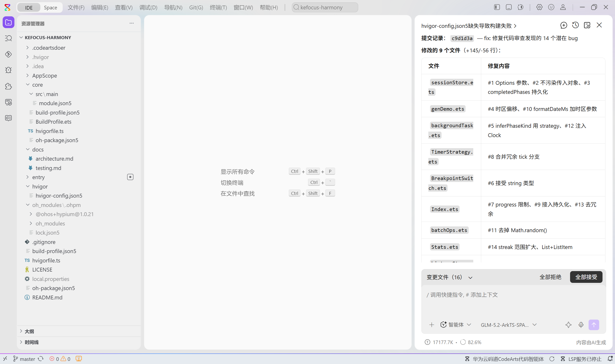Screen dimensions: 615x364
Task: Start a new chat conversation
Action: click(564, 25)
